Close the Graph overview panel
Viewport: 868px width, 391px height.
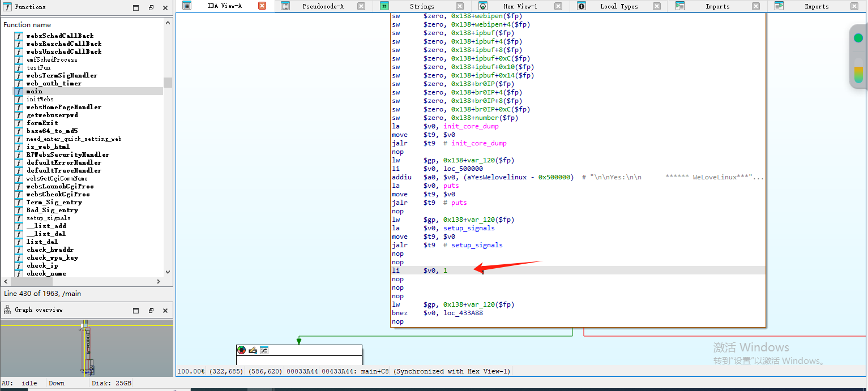[x=165, y=310]
